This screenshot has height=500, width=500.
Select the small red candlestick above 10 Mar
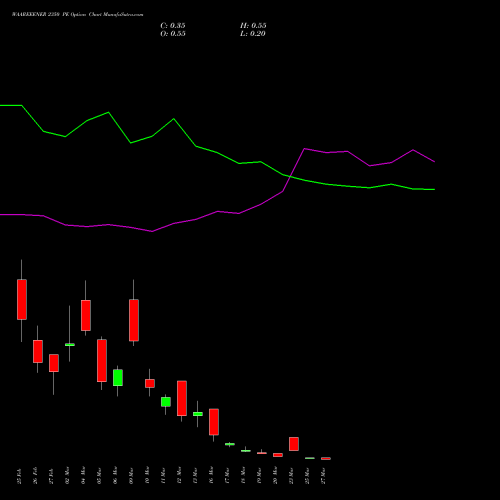pos(150,383)
